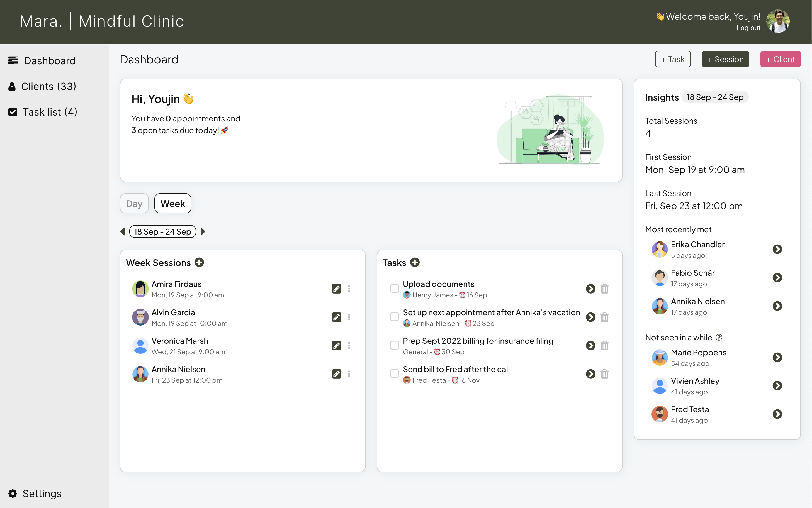
Task: Open the Task list from the sidebar
Action: (x=42, y=112)
